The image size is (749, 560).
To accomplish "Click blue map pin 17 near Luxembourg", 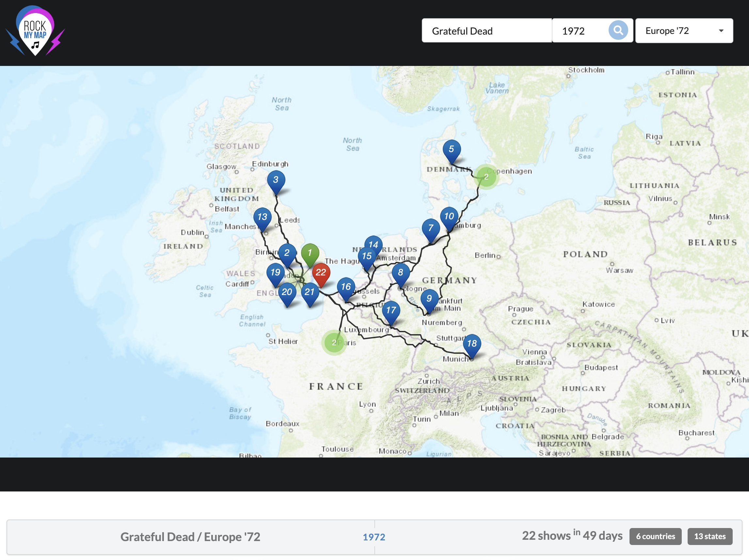I will coord(391,310).
